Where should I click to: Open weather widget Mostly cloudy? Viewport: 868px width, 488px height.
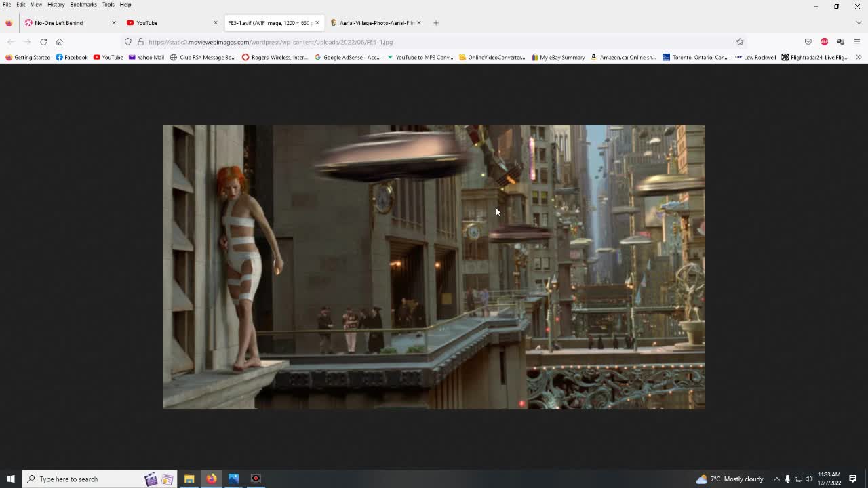click(x=730, y=479)
